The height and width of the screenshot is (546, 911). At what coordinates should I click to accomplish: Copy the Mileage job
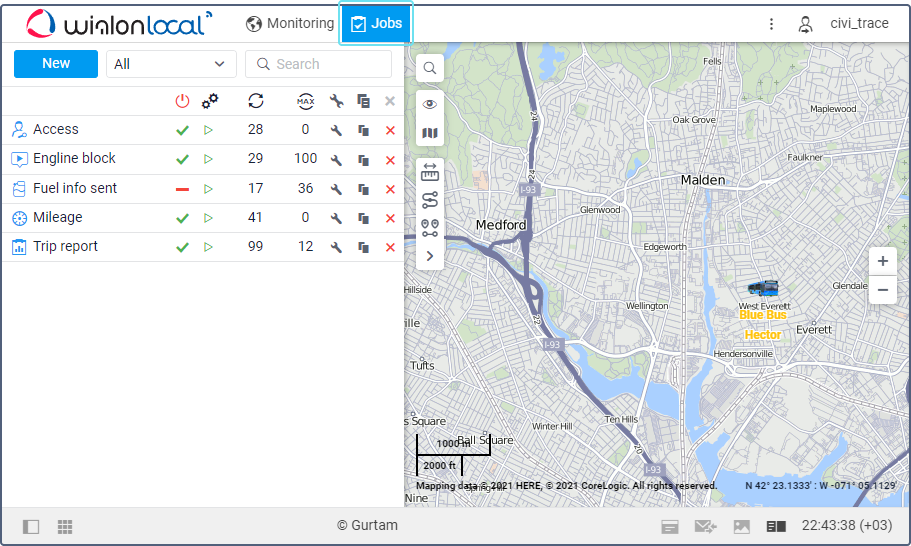[x=364, y=218]
